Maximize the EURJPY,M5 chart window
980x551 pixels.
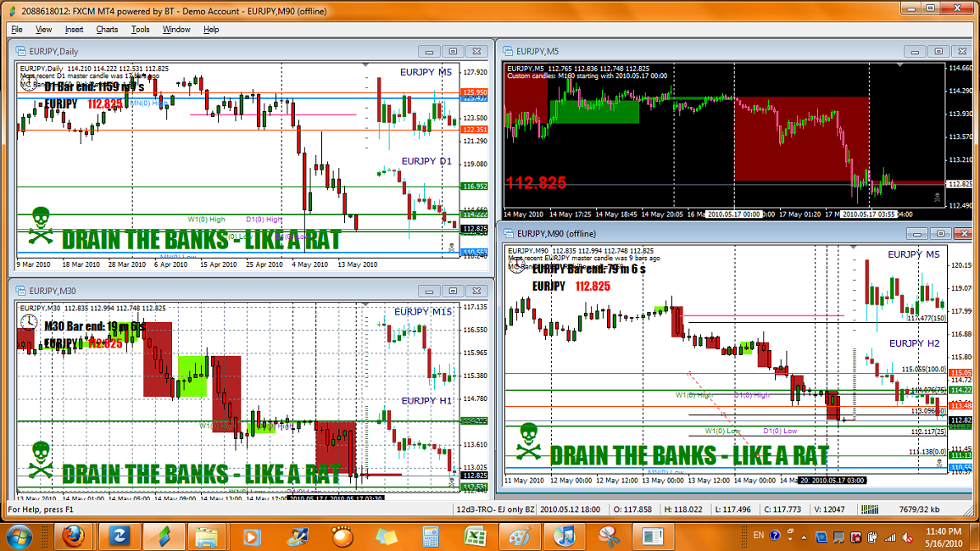click(938, 51)
